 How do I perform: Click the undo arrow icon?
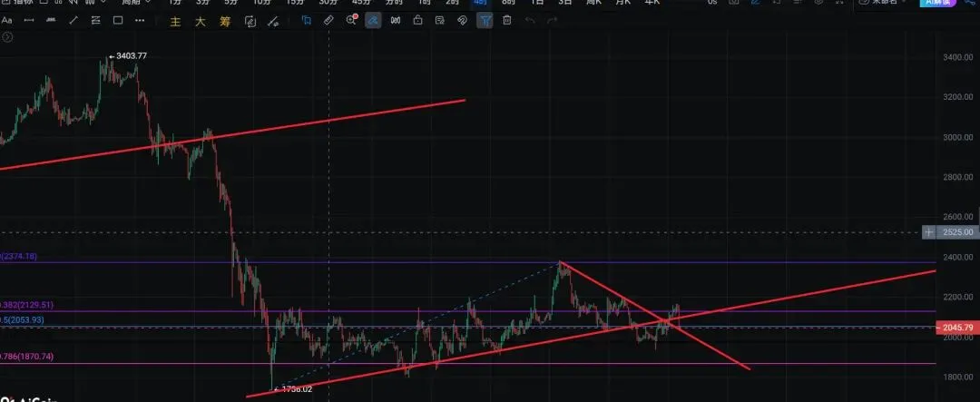pyautogui.click(x=530, y=21)
